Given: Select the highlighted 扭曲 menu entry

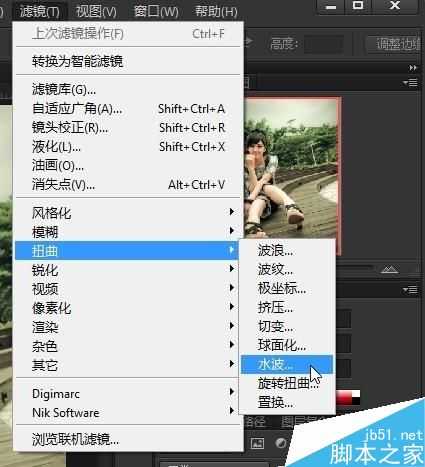Looking at the screenshot, I should pyautogui.click(x=128, y=251).
